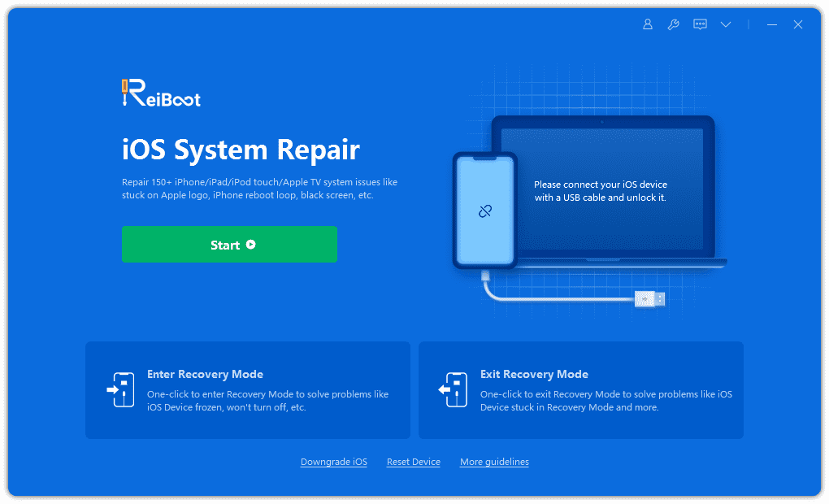Minimize the ReiBoot window

[x=772, y=24]
